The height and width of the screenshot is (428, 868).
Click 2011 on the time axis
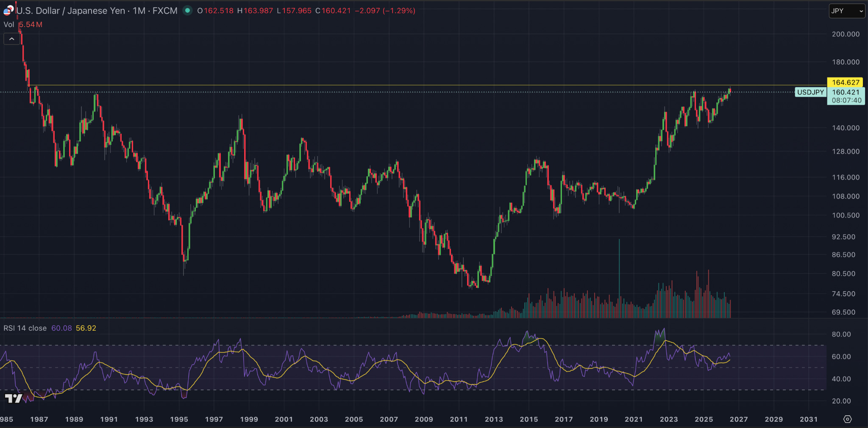tap(459, 419)
